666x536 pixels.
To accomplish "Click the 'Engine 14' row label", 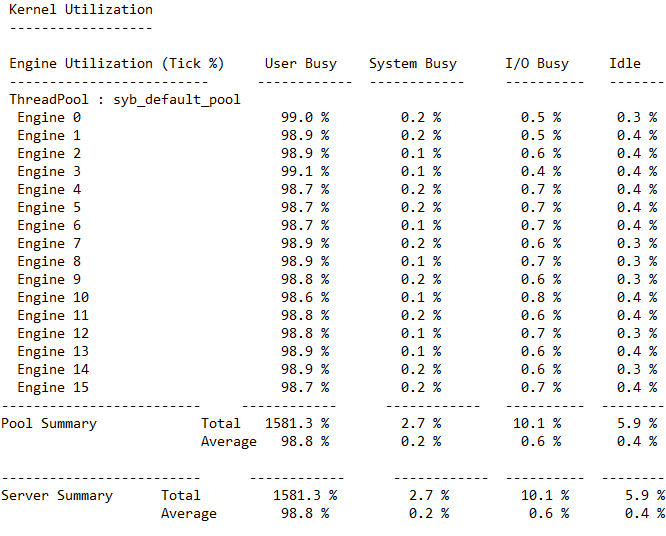I will pyautogui.click(x=53, y=370).
